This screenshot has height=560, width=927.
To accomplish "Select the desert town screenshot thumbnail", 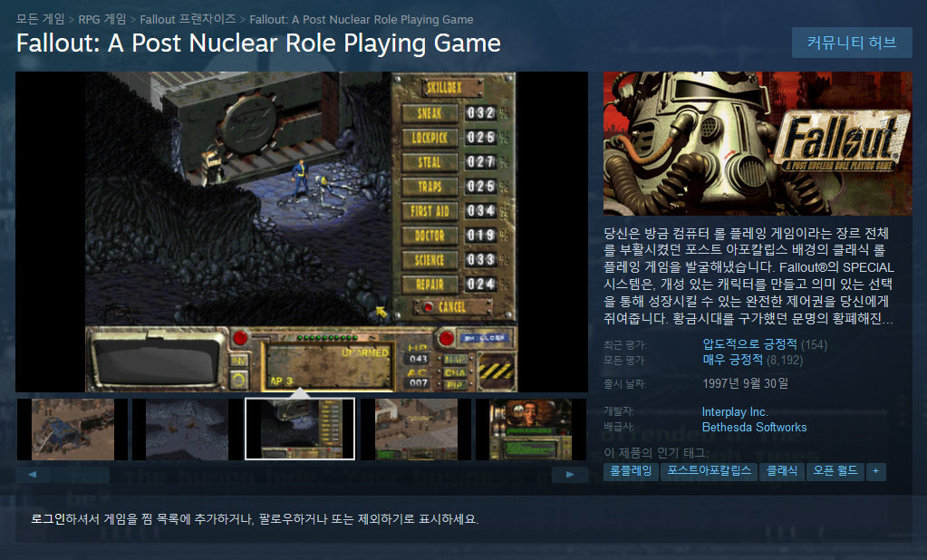I will [416, 430].
